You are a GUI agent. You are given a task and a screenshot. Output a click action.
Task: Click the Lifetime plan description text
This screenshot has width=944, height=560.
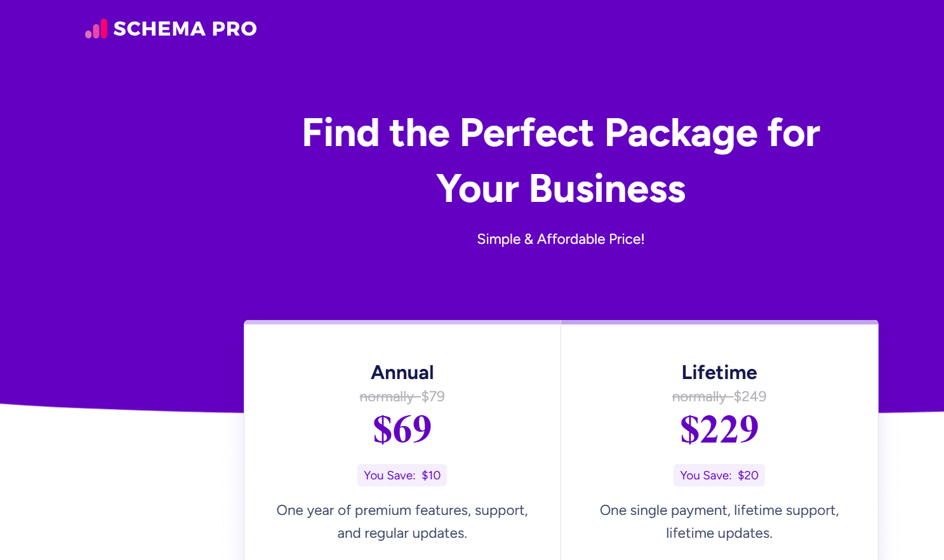719,521
